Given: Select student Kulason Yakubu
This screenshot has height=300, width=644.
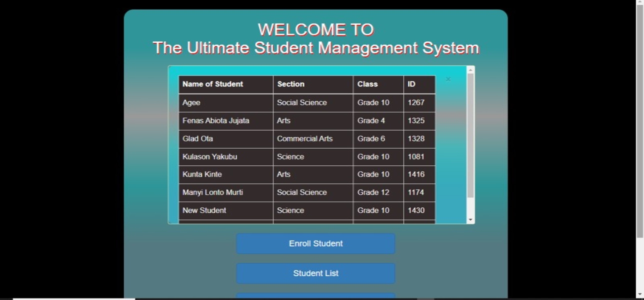Looking at the screenshot, I should [209, 156].
